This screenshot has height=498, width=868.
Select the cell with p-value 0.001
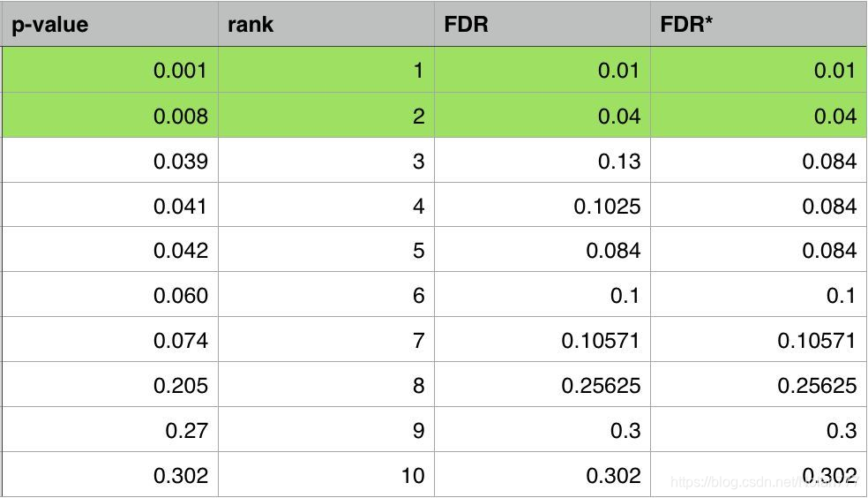pyautogui.click(x=110, y=70)
